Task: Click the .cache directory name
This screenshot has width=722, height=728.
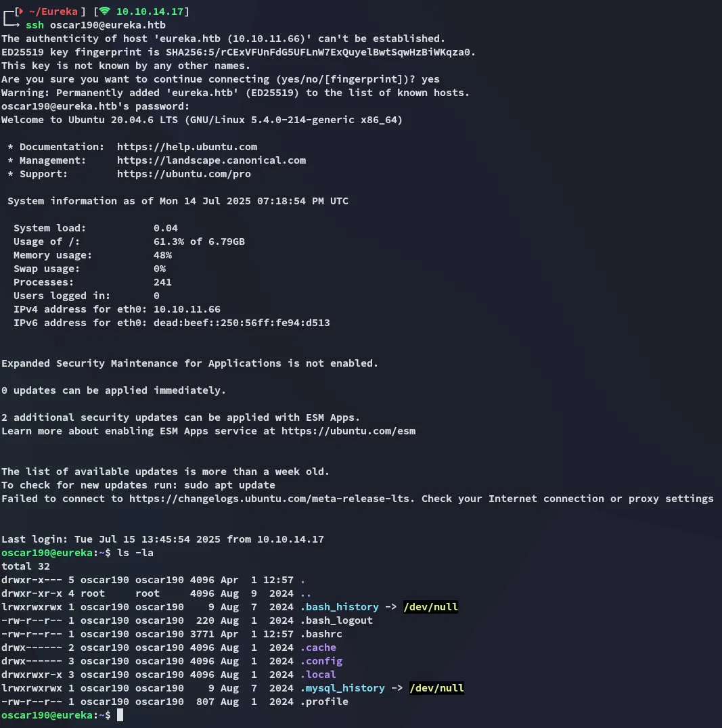Action: click(x=318, y=647)
